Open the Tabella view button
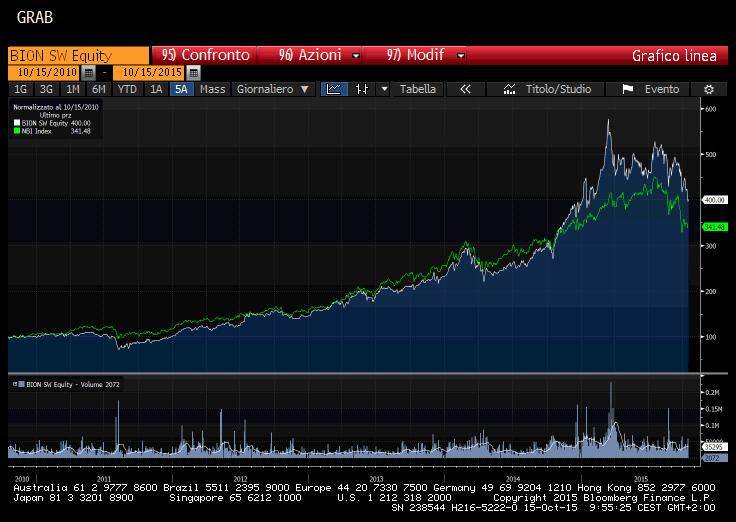The height and width of the screenshot is (522, 736). click(x=417, y=89)
